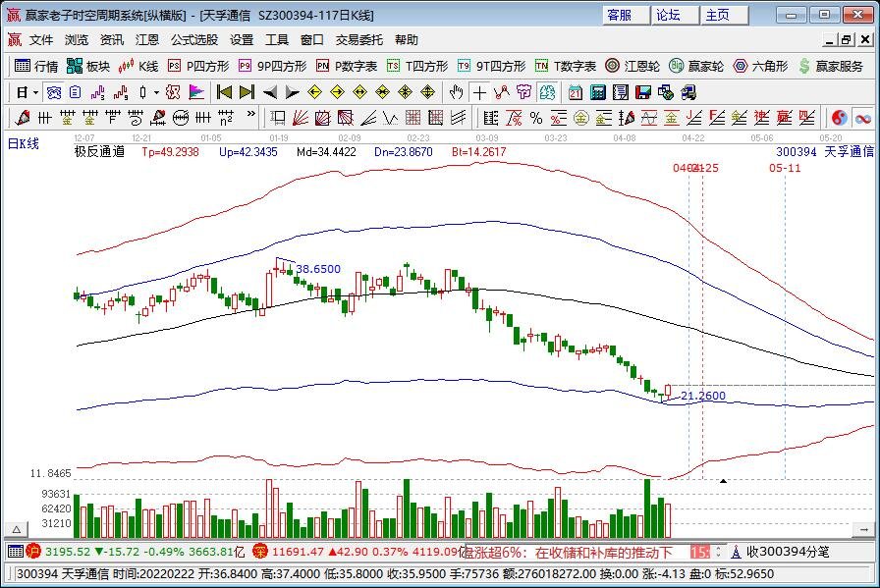Open the 江恩轮 Gann wheel
880x588 pixels.
[x=632, y=66]
